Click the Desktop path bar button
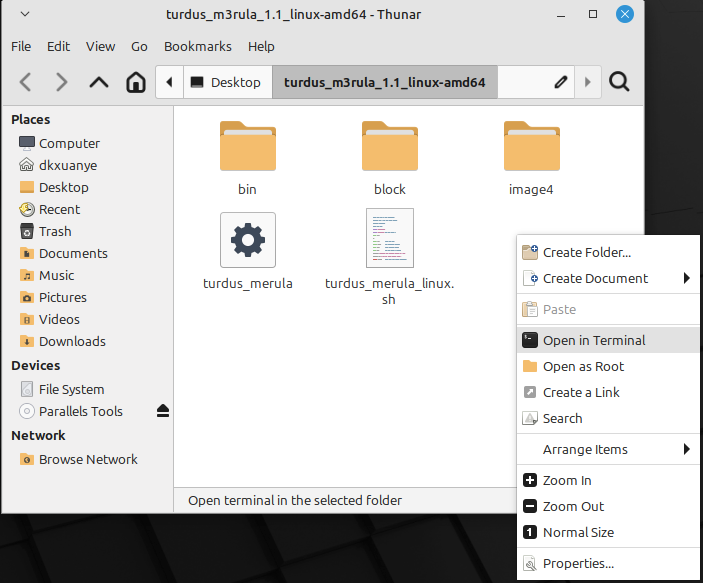Image resolution: width=703 pixels, height=583 pixels. pos(226,82)
